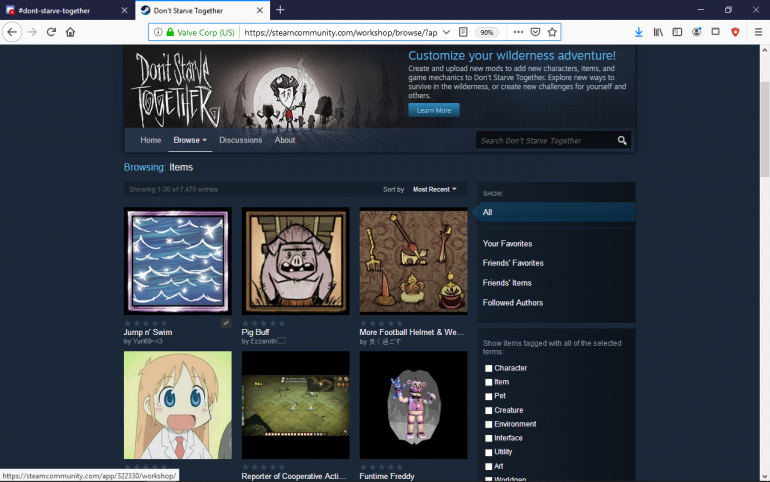Viewport: 770px width, 482px height.
Task: Expand the Browse dropdown menu
Action: (x=190, y=140)
